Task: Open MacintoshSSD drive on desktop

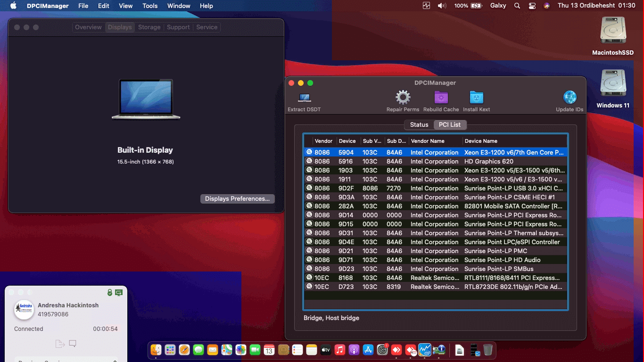Action: point(613,31)
